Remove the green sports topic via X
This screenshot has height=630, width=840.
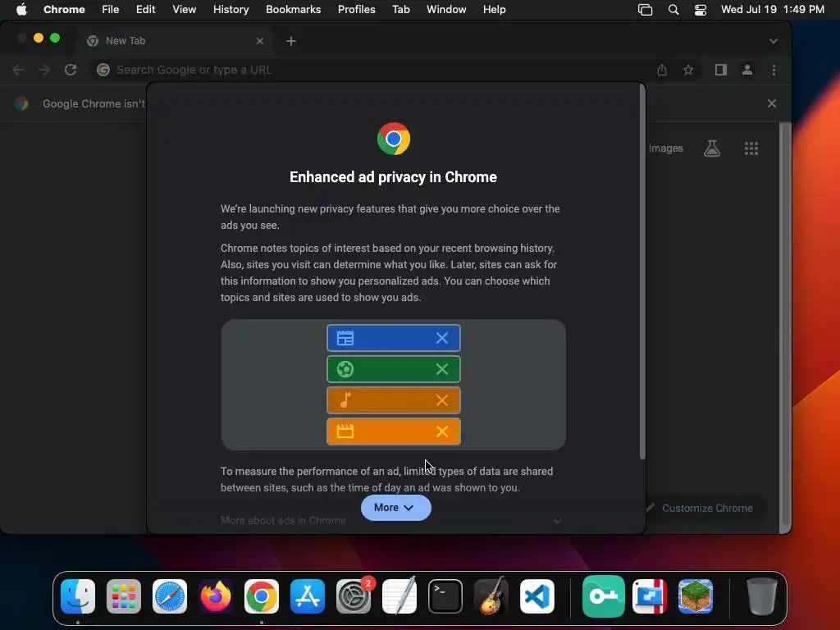[442, 369]
